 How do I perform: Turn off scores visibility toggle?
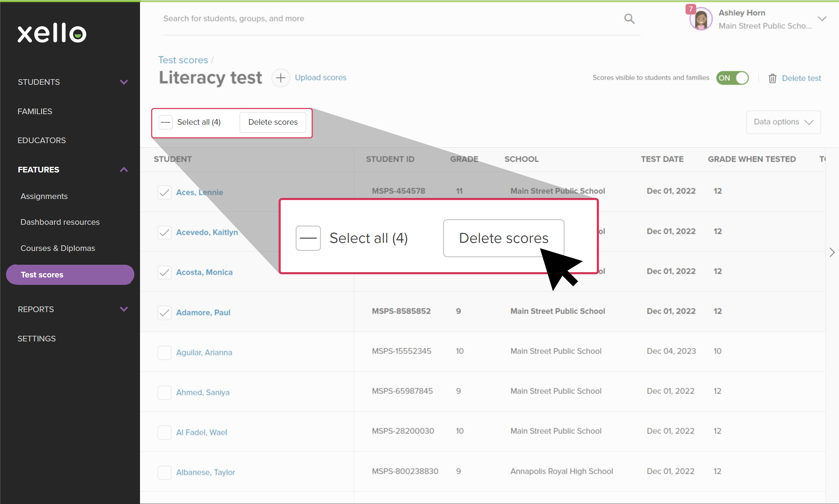click(733, 78)
